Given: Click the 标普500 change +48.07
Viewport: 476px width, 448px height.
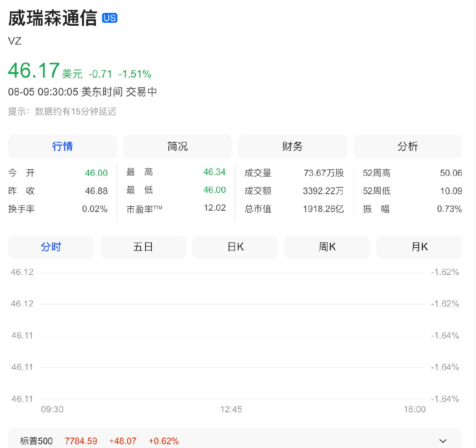Looking at the screenshot, I should click(123, 441).
